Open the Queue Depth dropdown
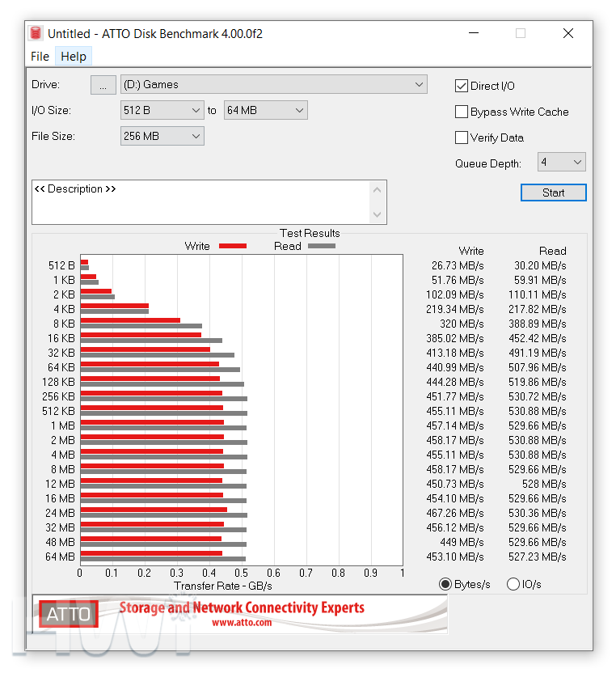 (562, 163)
